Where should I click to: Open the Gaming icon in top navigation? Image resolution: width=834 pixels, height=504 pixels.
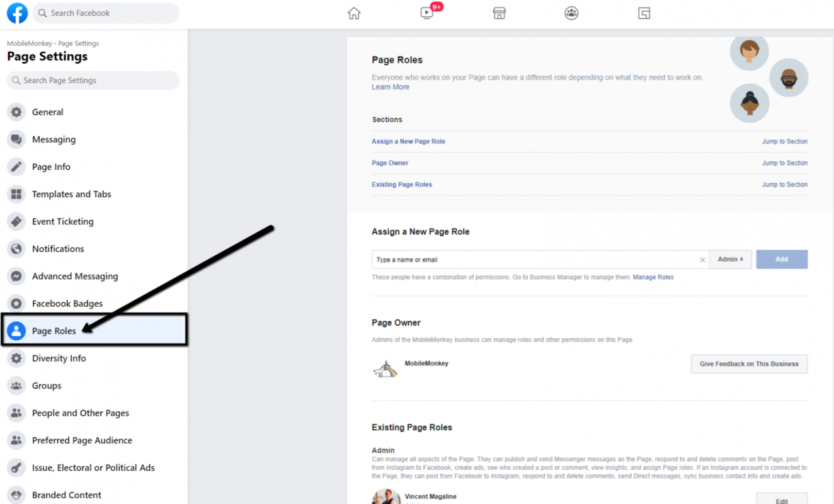pos(644,13)
